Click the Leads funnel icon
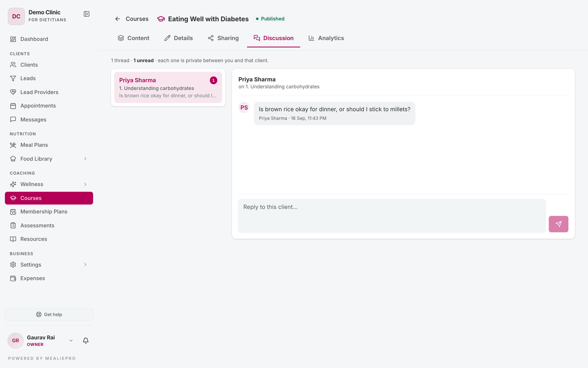Image resolution: width=588 pixels, height=368 pixels. pyautogui.click(x=13, y=78)
